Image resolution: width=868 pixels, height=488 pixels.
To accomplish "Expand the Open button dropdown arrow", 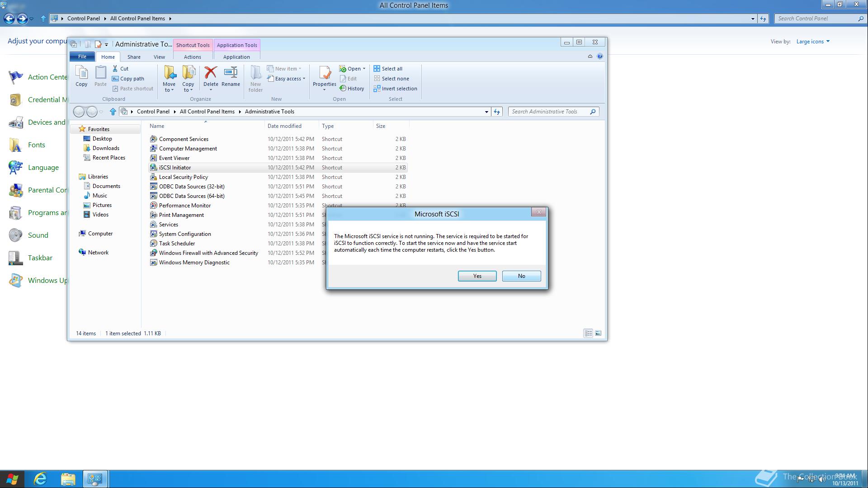I will (x=364, y=69).
